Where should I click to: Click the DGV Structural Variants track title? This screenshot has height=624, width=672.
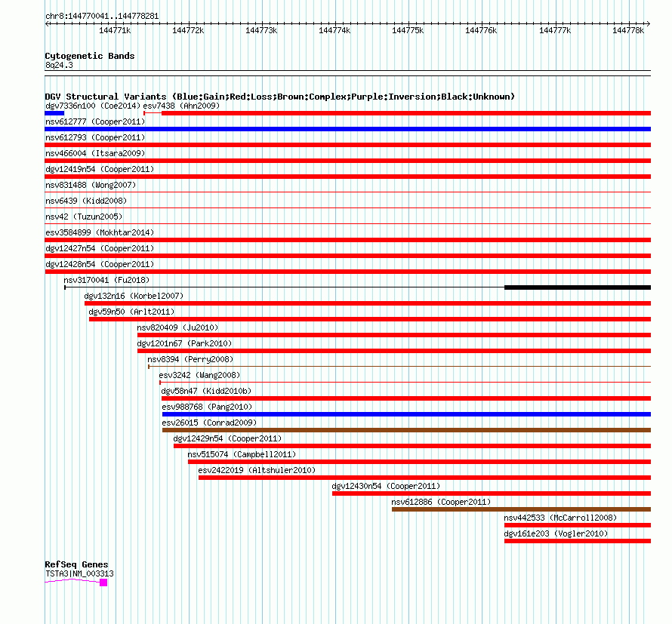point(280,97)
